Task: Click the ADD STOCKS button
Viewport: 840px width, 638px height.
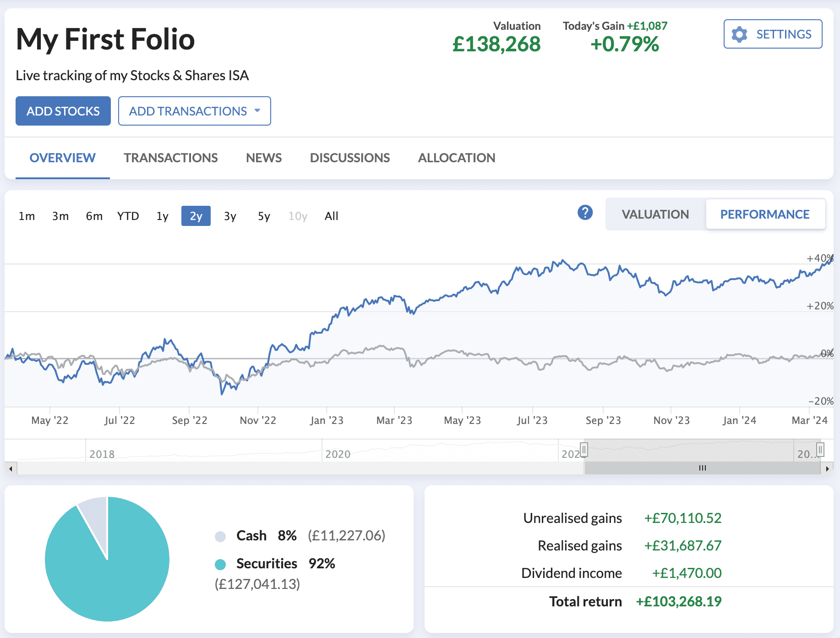Action: pyautogui.click(x=63, y=111)
